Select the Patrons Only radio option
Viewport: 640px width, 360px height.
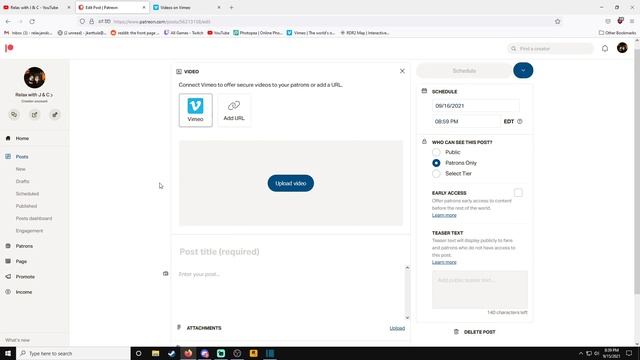pyautogui.click(x=436, y=163)
